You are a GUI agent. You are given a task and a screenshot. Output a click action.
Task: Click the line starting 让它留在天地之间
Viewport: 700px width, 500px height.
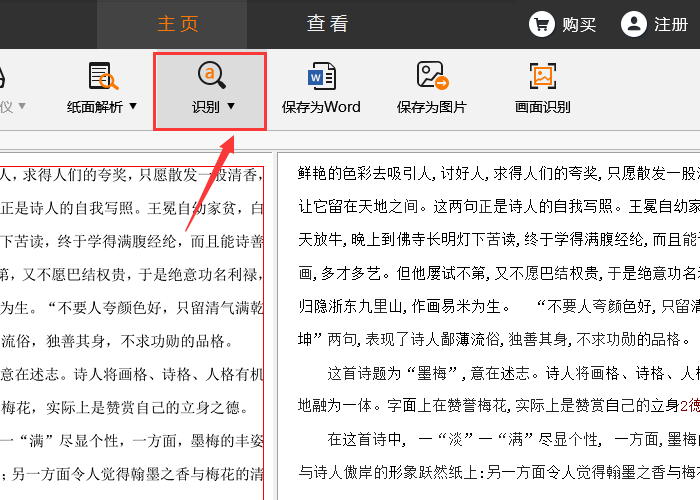499,206
